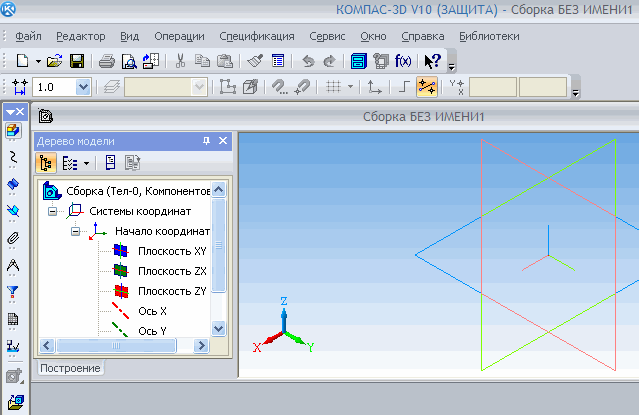Open the Справка menu
Screen dimensions: 639x415
click(423, 36)
